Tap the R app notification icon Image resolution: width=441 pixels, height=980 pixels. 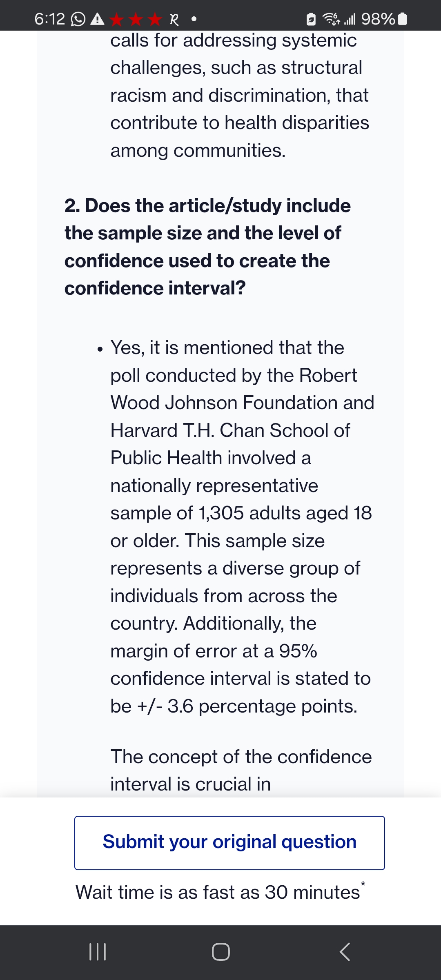coord(175,19)
